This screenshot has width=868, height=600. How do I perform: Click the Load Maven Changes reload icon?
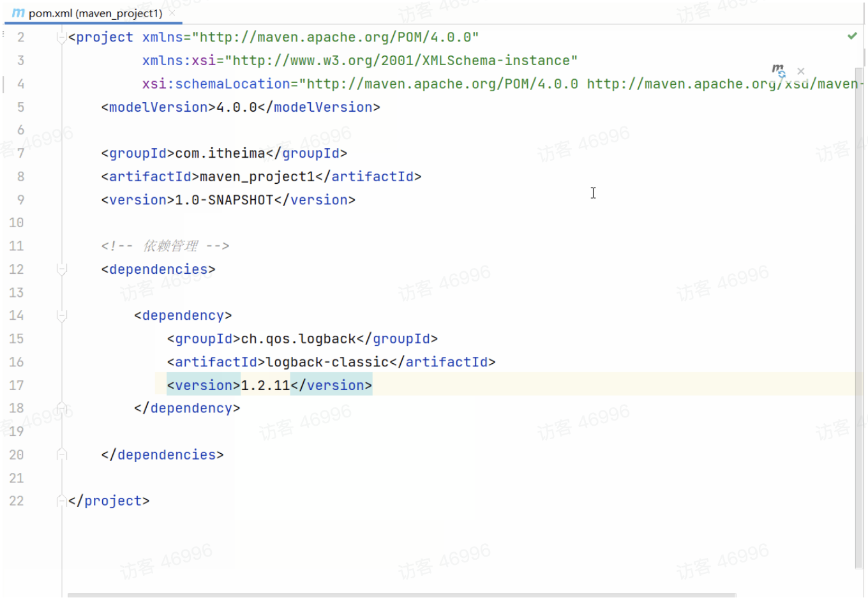point(778,70)
